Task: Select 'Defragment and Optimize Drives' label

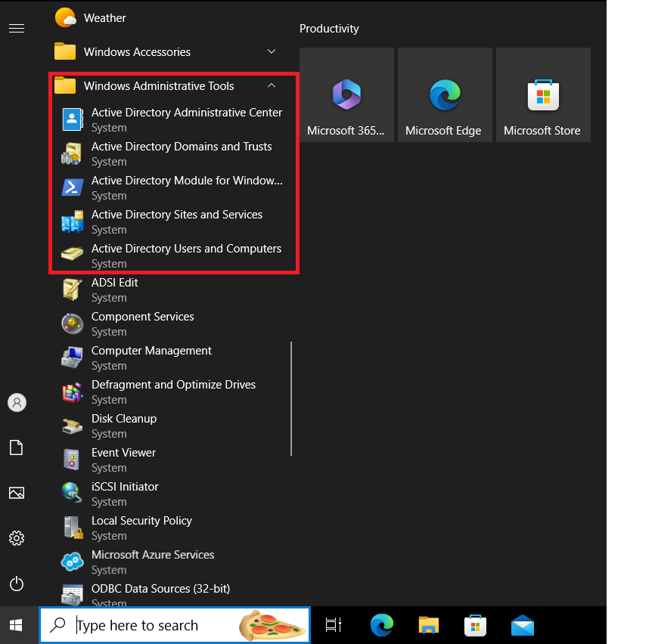Action: point(174,385)
